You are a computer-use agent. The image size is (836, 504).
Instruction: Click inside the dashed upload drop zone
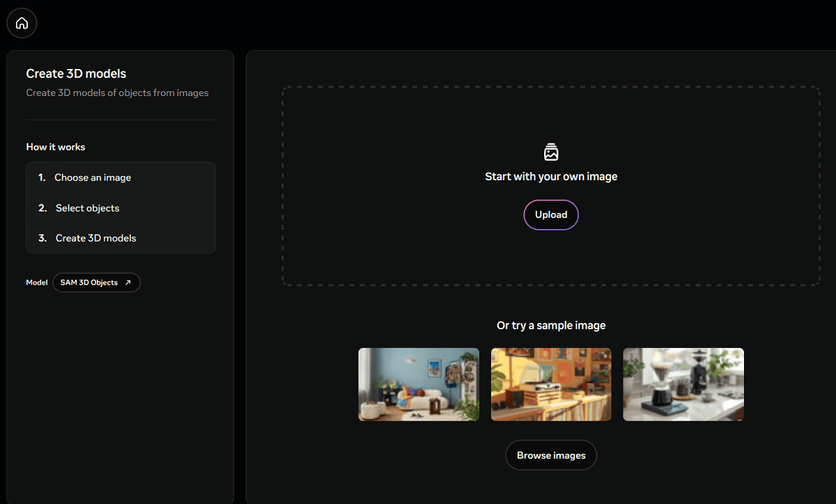418,125
